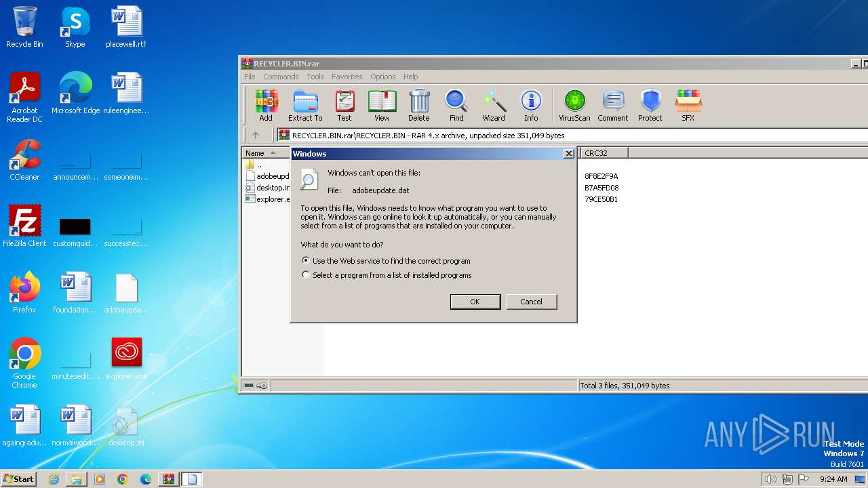Image resolution: width=868 pixels, height=488 pixels.
Task: Open the Help menu
Action: coord(411,77)
